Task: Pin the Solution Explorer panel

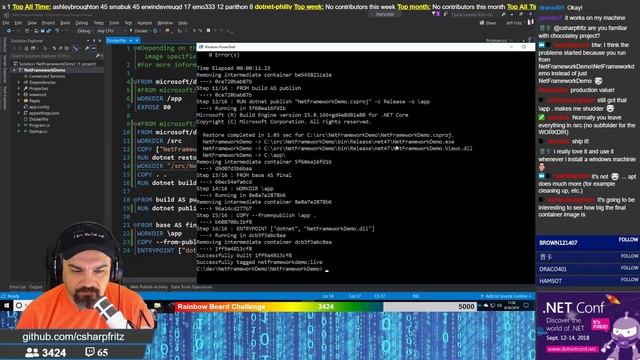Action: pos(94,41)
